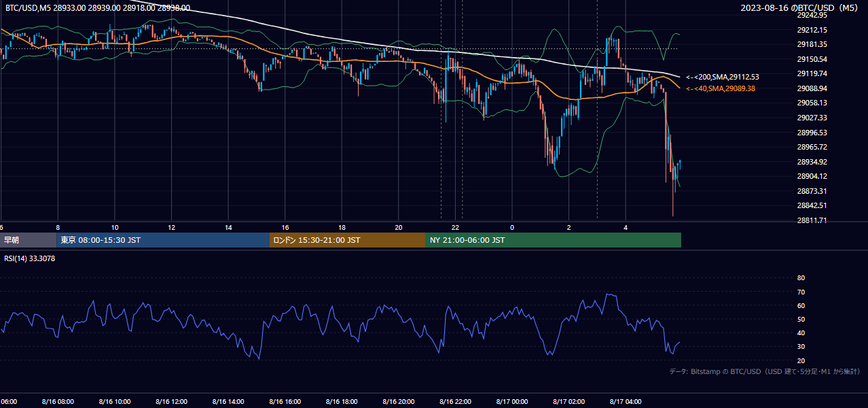
Task: Click price axis label 29088.94
Action: 812,88
